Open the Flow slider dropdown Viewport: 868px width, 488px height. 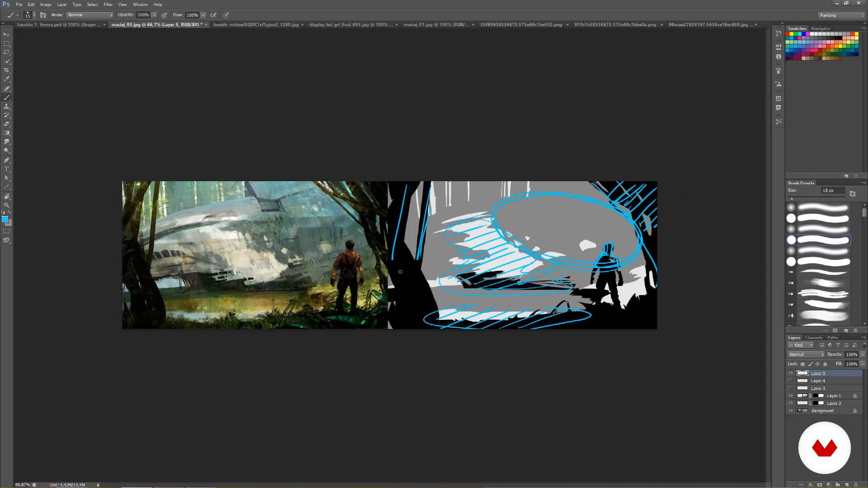coord(203,15)
